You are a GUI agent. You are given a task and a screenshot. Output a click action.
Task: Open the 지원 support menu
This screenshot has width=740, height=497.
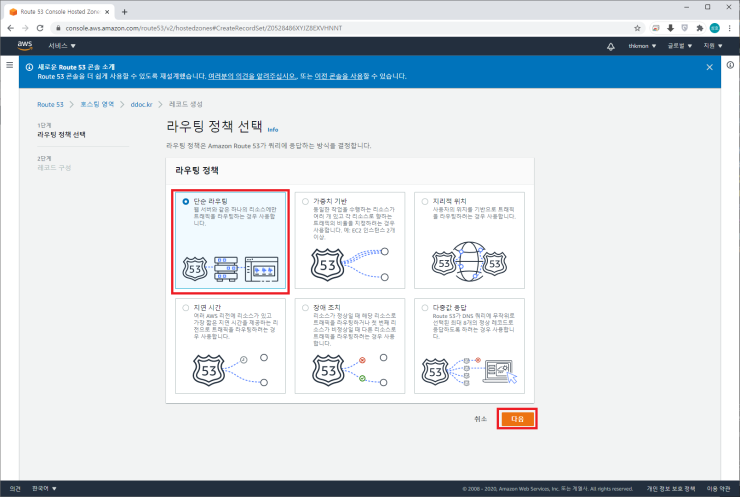click(x=712, y=47)
